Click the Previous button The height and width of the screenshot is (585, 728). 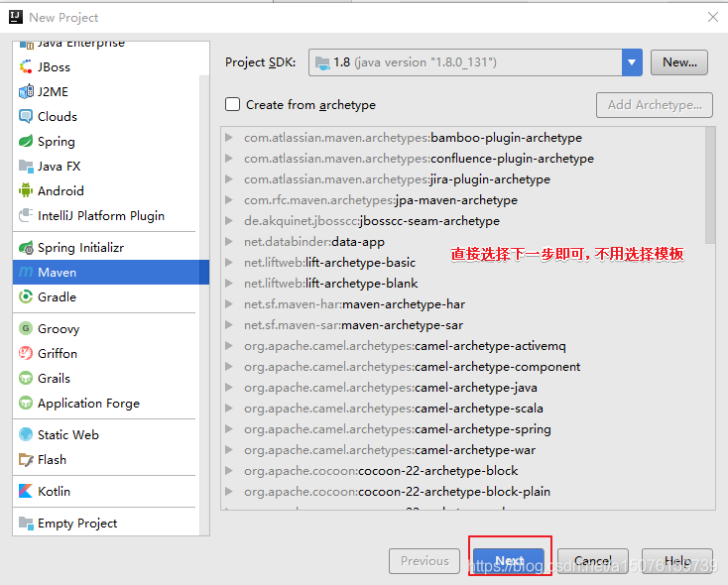425,560
